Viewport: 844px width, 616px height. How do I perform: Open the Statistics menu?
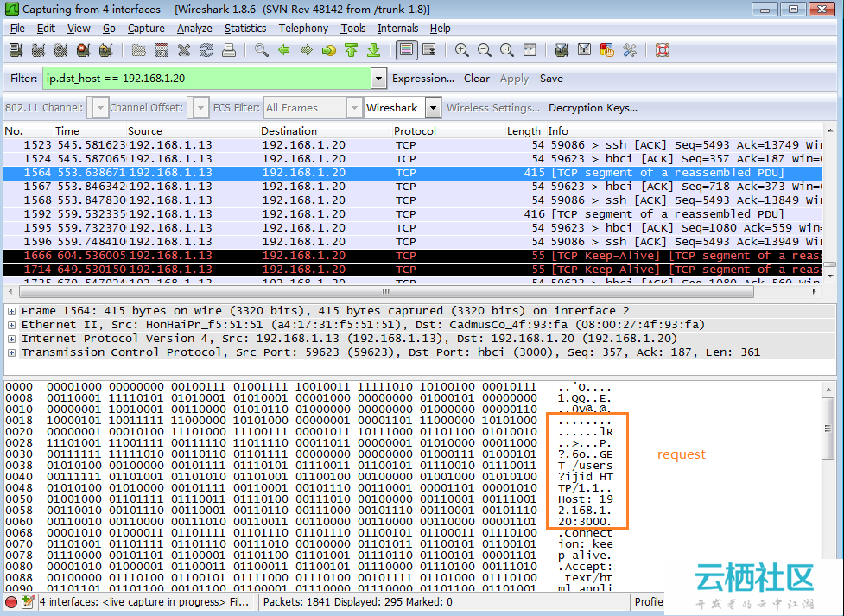245,28
